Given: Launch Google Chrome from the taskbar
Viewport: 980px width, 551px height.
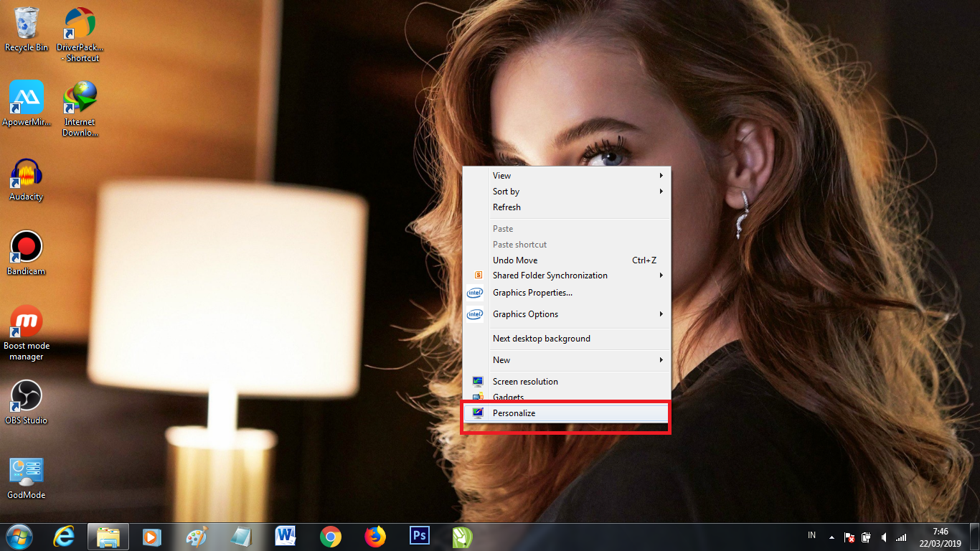Looking at the screenshot, I should tap(330, 537).
